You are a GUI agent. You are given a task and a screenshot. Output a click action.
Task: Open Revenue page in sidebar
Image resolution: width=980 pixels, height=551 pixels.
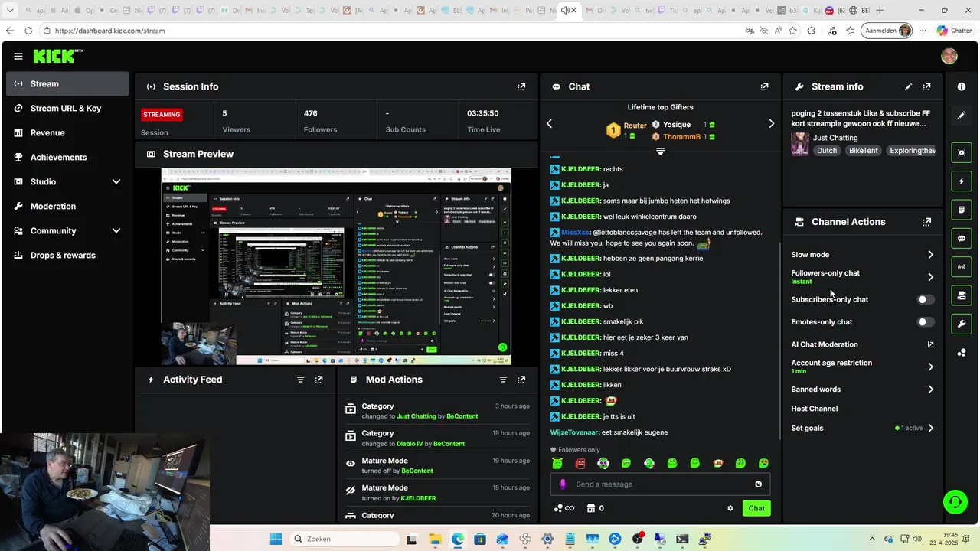pyautogui.click(x=67, y=133)
